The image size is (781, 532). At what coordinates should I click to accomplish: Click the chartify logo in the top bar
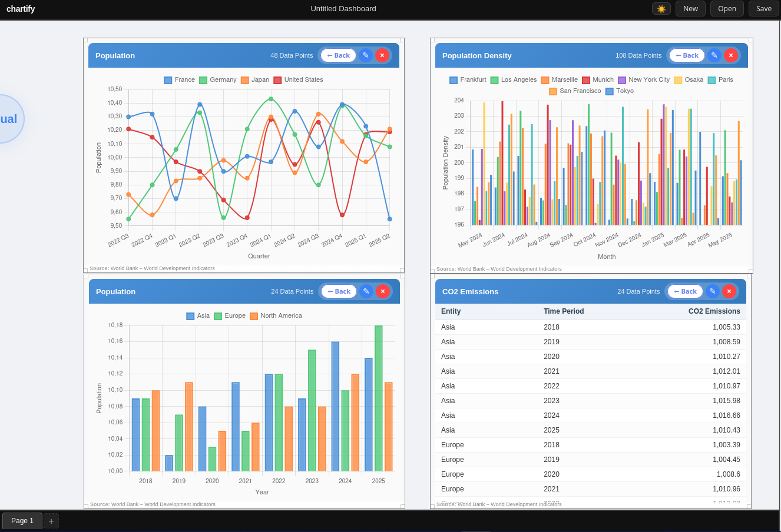(x=20, y=9)
